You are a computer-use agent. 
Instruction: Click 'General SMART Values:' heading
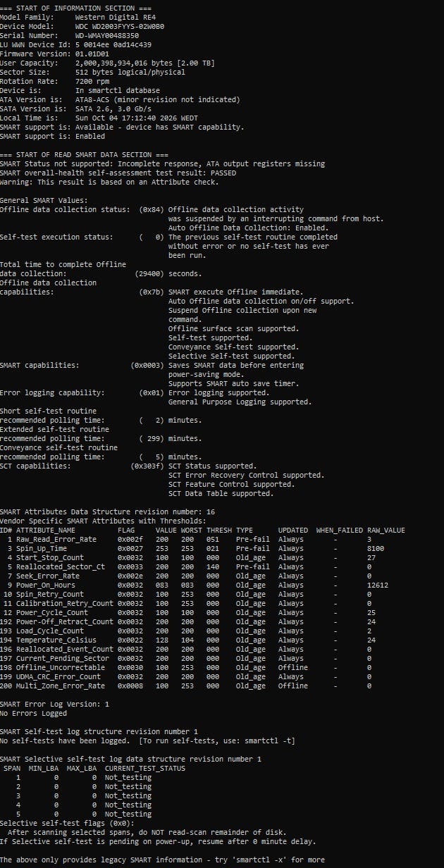44,200
